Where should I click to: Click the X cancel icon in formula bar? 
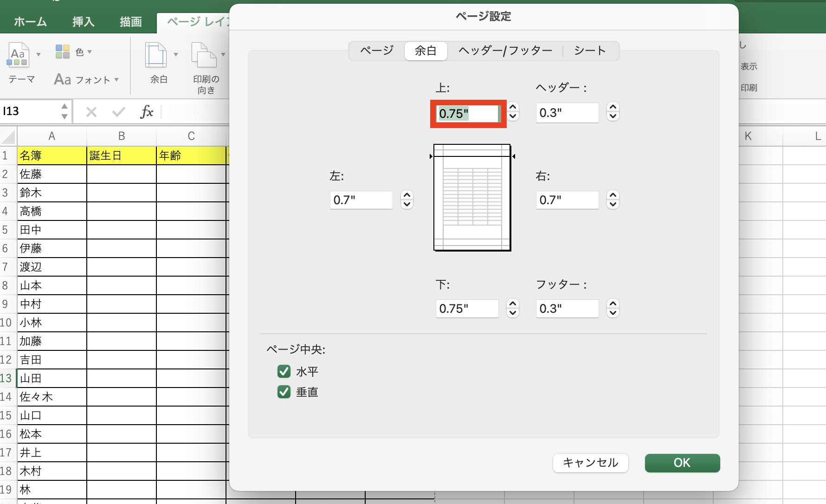(x=91, y=111)
